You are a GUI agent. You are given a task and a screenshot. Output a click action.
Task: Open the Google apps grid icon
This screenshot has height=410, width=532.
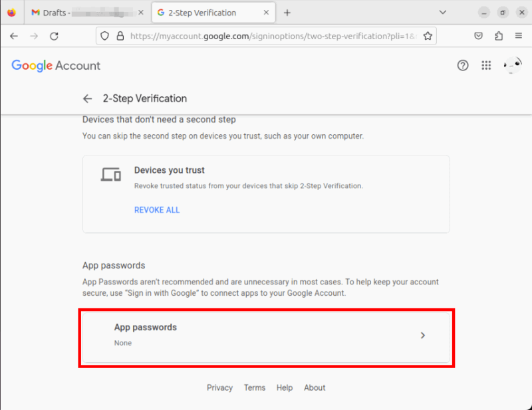486,65
